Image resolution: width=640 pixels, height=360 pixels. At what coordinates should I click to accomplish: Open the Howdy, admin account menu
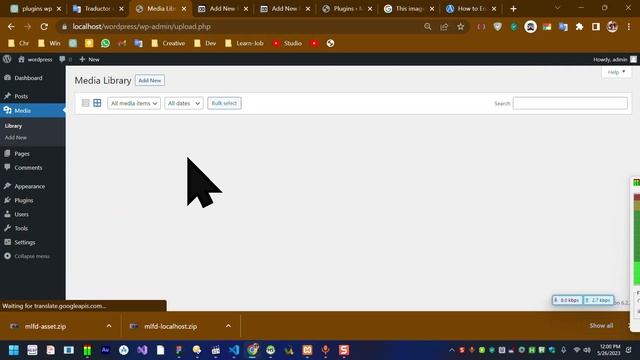coord(615,60)
